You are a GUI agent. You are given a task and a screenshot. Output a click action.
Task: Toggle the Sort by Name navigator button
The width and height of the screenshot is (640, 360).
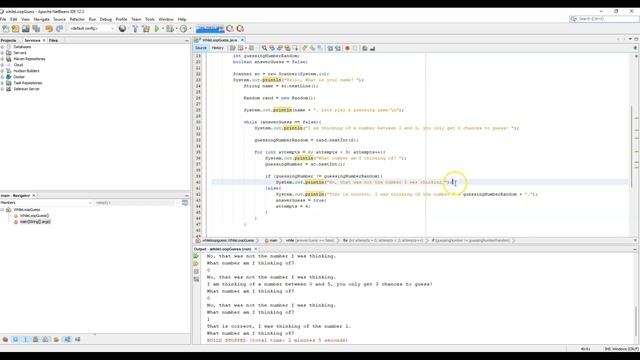click(67, 339)
